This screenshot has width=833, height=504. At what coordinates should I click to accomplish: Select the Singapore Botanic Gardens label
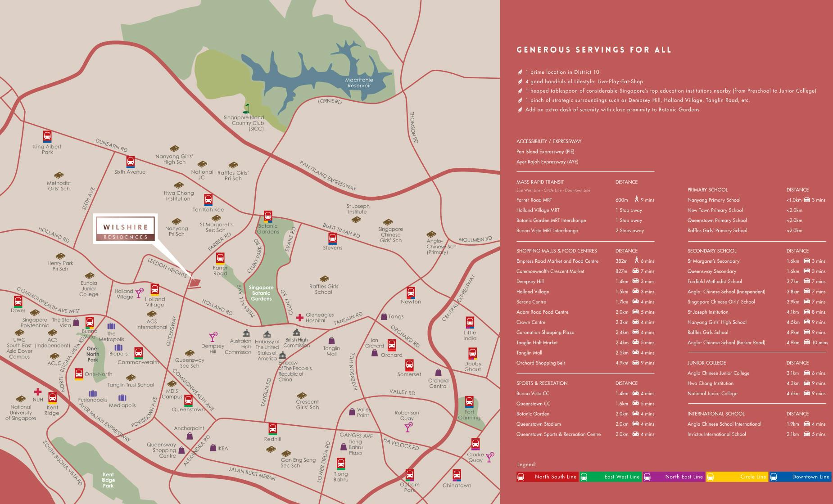(261, 293)
